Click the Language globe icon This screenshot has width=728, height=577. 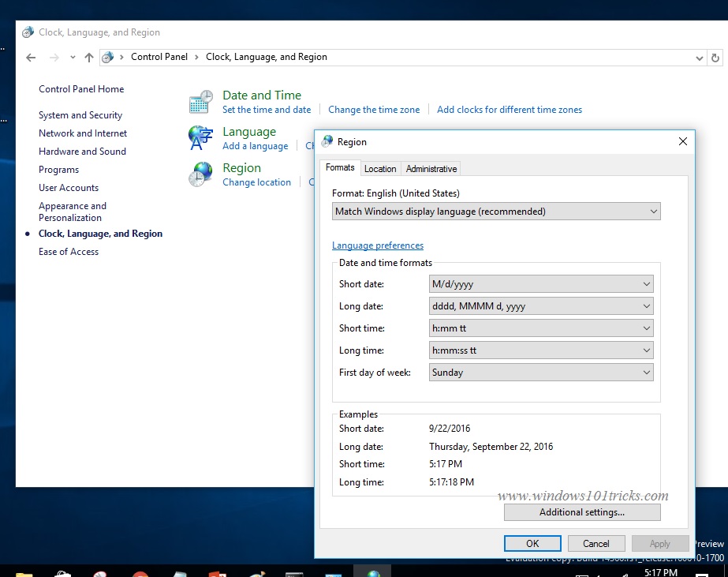click(200, 138)
